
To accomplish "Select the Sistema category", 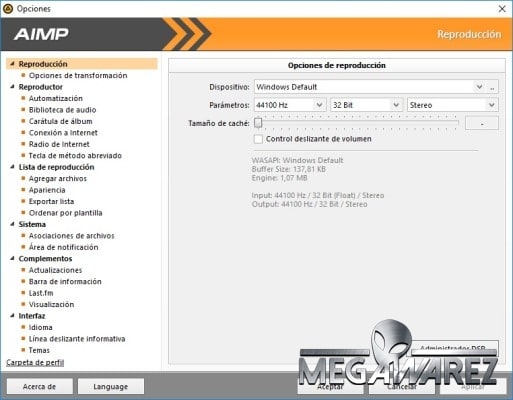I will [32, 224].
